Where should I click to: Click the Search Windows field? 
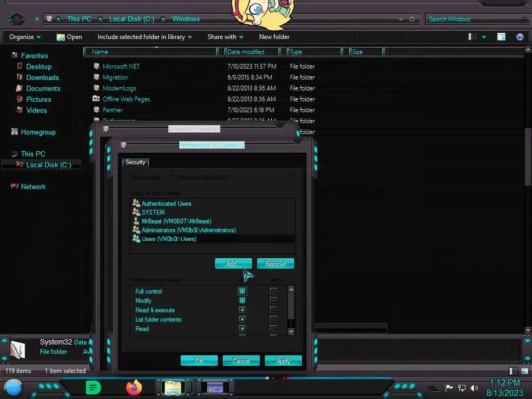pyautogui.click(x=476, y=19)
